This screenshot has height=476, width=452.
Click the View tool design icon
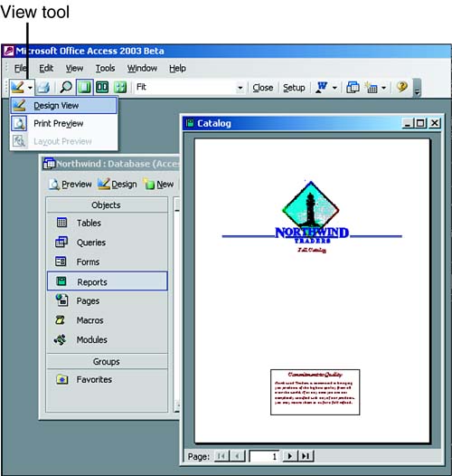pos(17,88)
